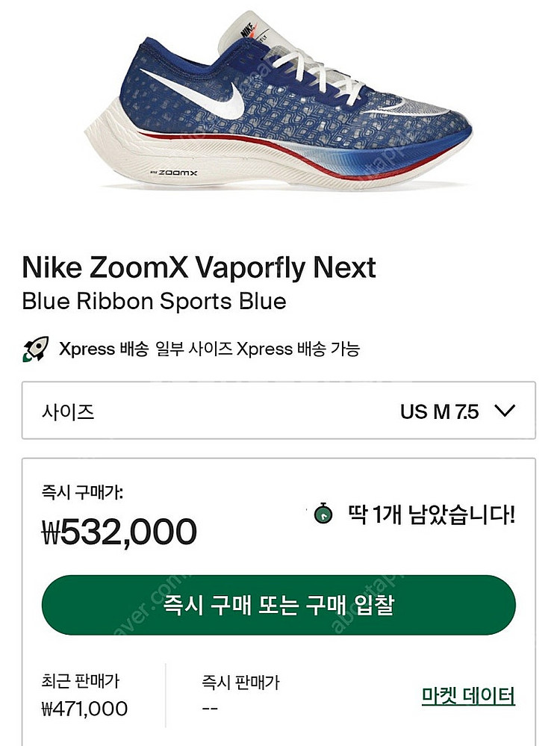Click the Blue Ribbon Sports Blue subtitle

154,301
